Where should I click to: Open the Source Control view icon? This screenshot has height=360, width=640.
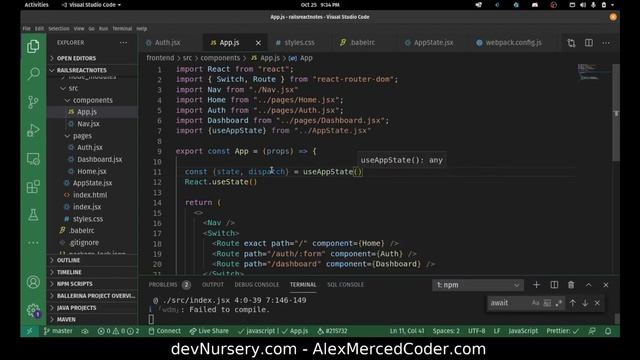tap(33, 102)
